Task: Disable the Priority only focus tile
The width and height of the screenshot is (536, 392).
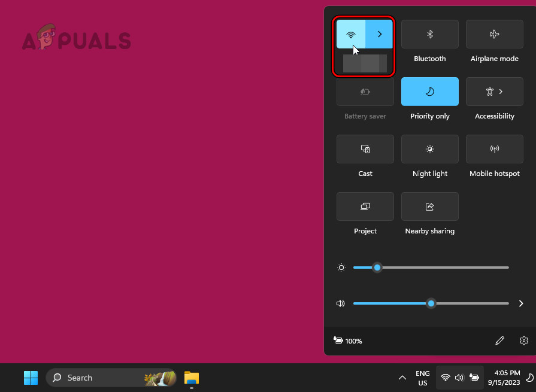Action: click(429, 92)
